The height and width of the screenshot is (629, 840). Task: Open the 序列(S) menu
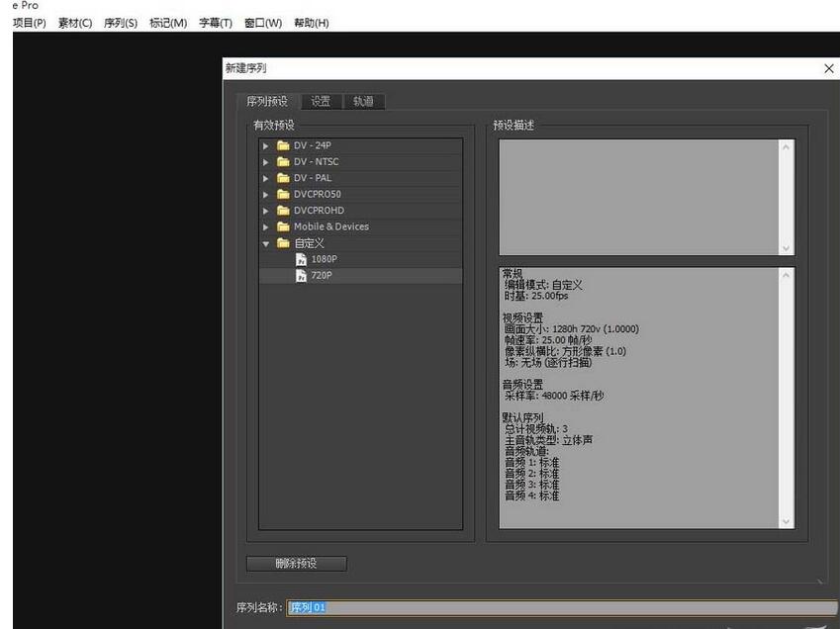(121, 22)
